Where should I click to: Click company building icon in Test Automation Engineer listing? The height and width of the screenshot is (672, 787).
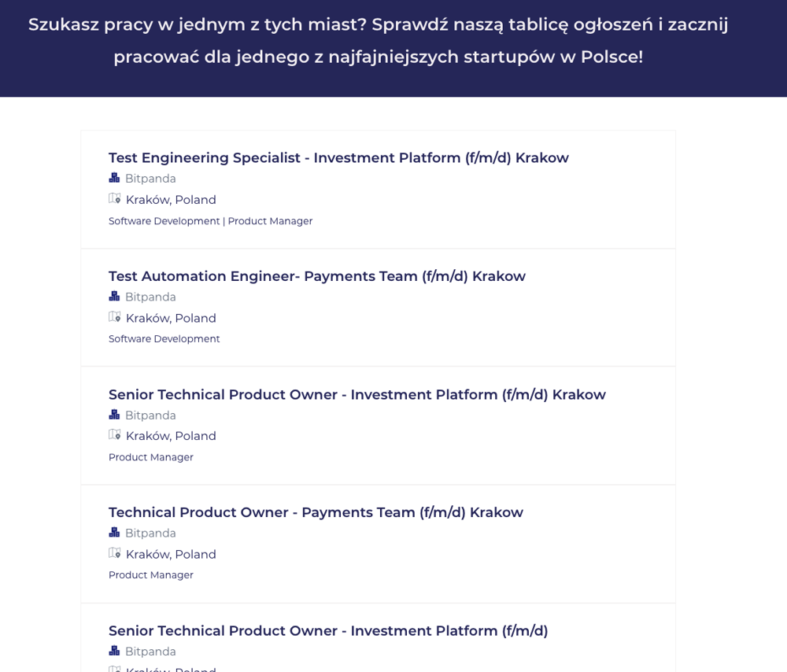[x=114, y=297]
